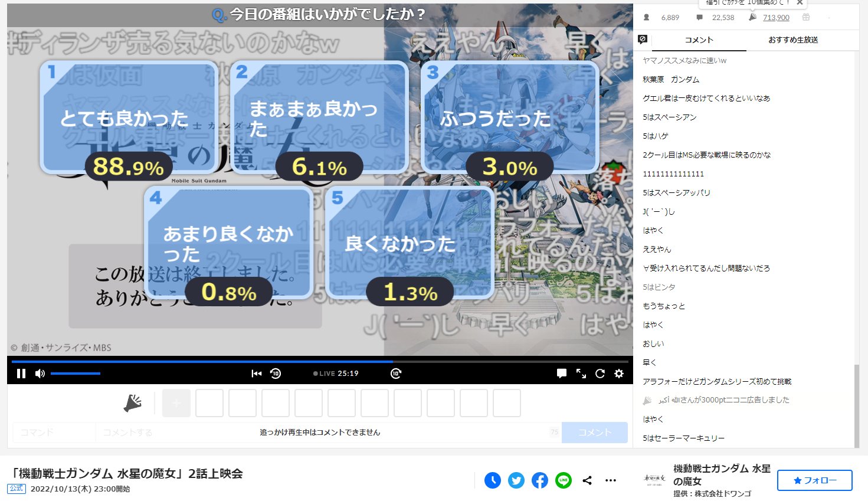Viewport: 868px width, 501px height.
Task: Toggle the comment panel icon beside tabs
Action: [643, 40]
